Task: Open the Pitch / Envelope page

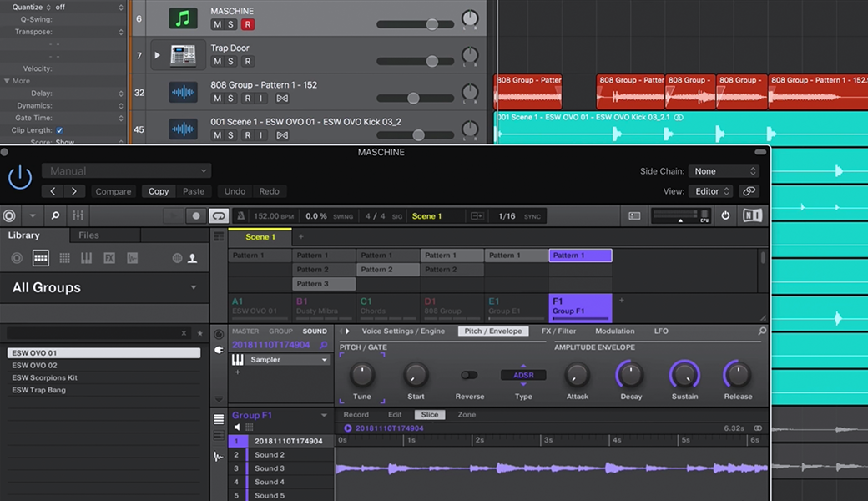Action: click(x=492, y=331)
